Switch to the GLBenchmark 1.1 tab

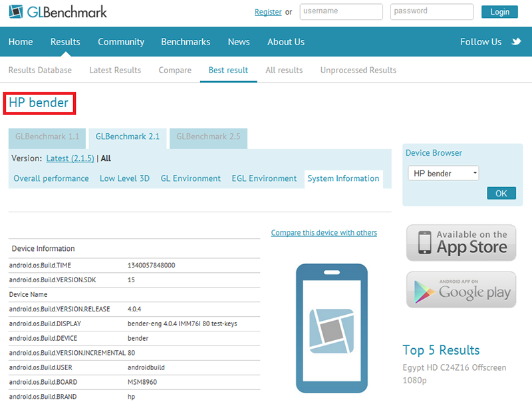tap(47, 137)
